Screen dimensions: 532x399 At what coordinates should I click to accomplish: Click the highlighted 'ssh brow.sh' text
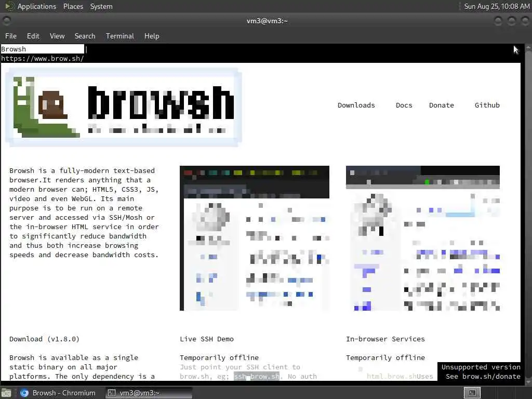pos(257,376)
